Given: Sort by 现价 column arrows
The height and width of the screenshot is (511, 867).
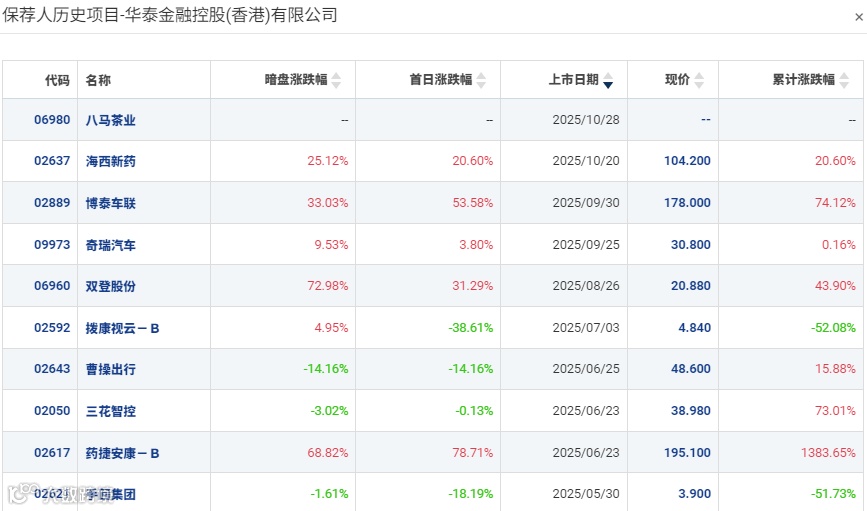Looking at the screenshot, I should [x=699, y=80].
